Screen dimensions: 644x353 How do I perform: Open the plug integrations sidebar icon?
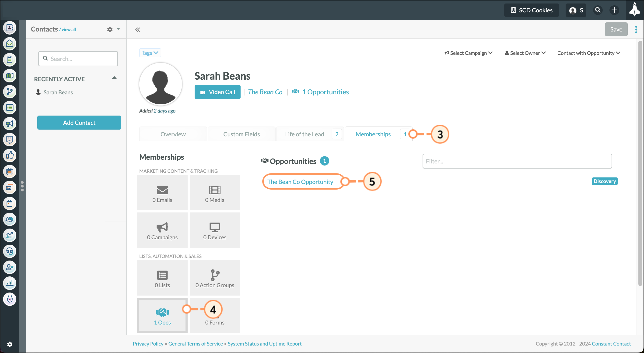[10, 300]
